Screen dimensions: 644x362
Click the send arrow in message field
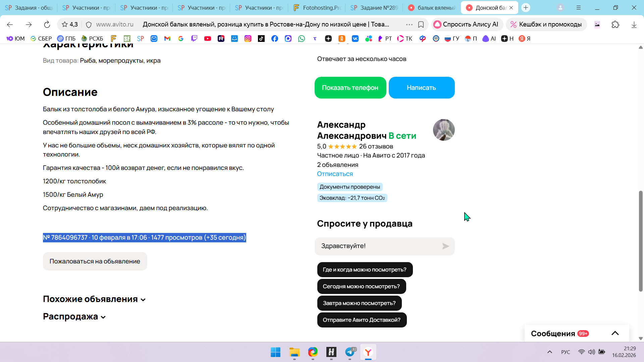[445, 246]
